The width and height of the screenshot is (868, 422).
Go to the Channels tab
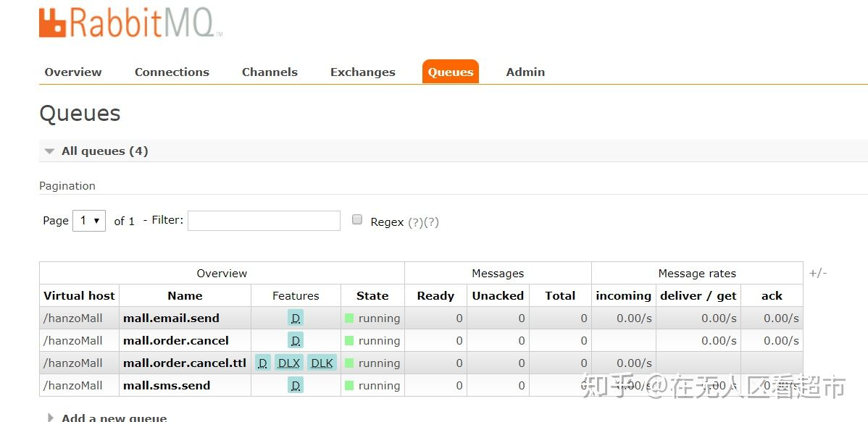[x=270, y=72]
